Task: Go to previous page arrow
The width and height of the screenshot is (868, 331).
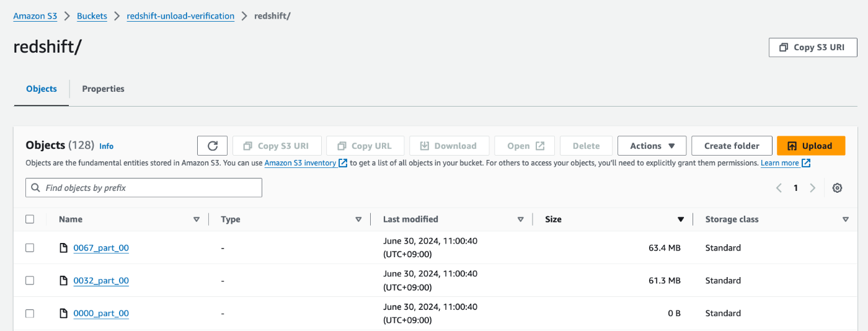Action: point(779,188)
